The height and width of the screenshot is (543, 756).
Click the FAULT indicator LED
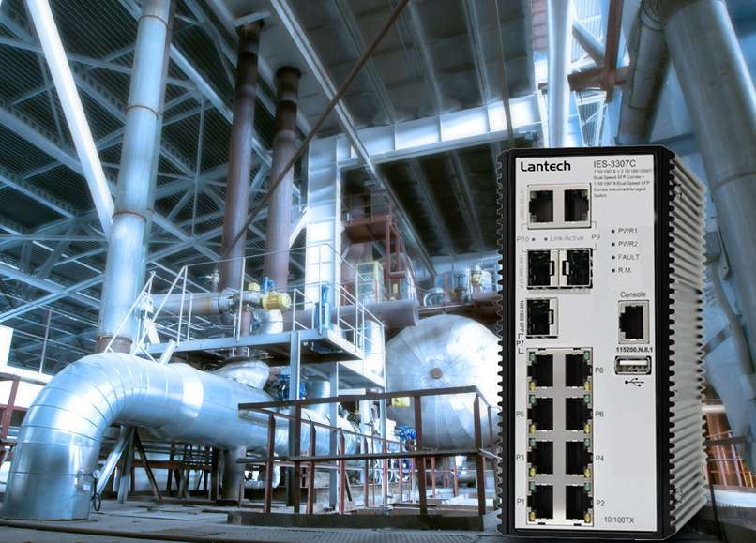[612, 257]
